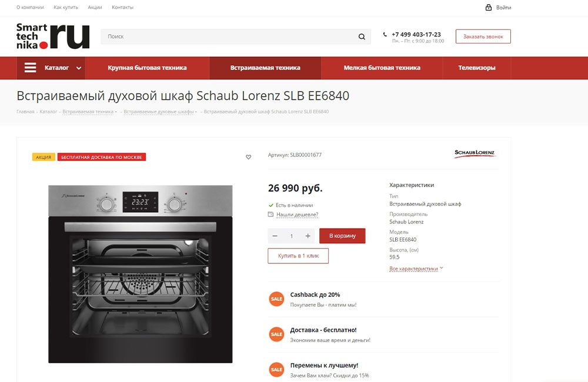Click the phone handset icon
The height and width of the screenshot is (382, 588).
pos(385,35)
